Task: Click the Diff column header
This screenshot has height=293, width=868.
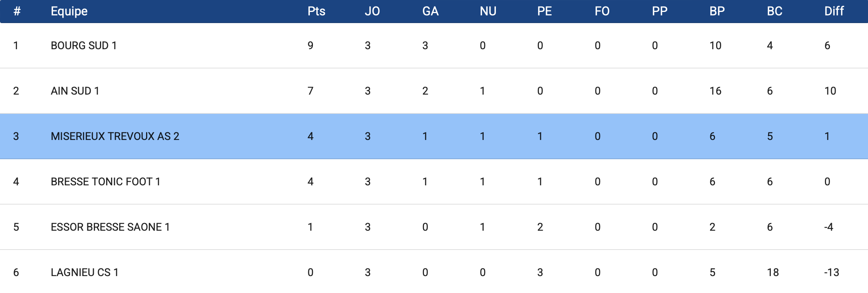Action: click(834, 11)
